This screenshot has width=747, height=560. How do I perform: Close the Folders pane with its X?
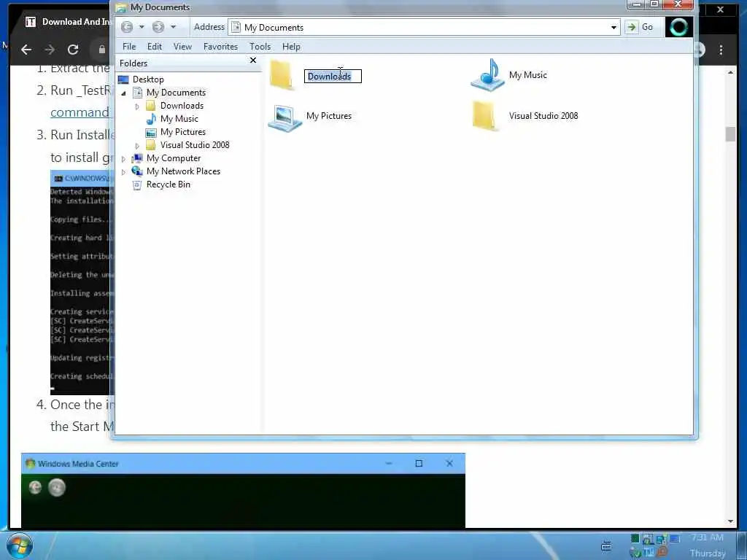(x=253, y=61)
